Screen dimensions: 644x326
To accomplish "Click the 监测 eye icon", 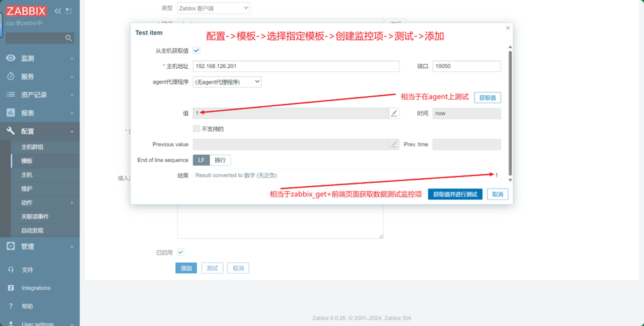I will pos(11,59).
